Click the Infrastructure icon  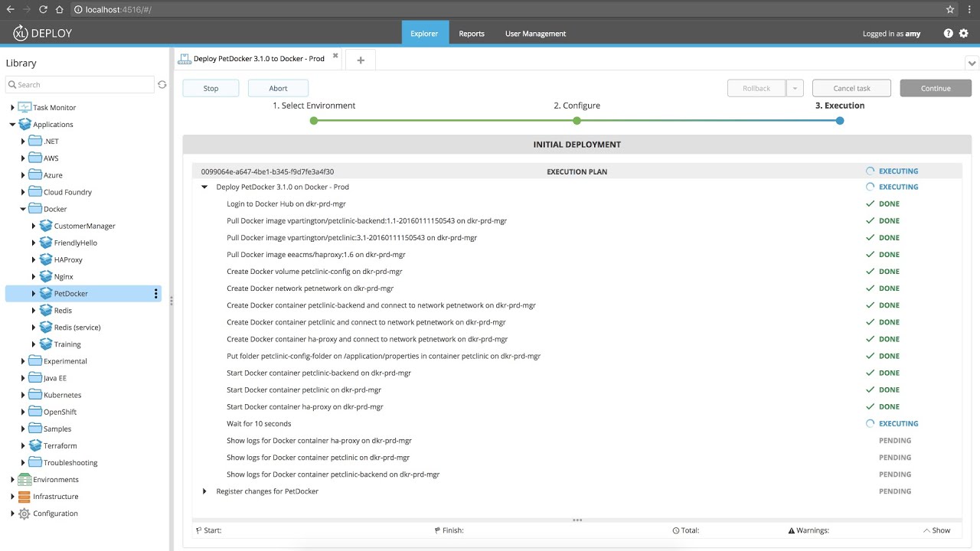(24, 497)
